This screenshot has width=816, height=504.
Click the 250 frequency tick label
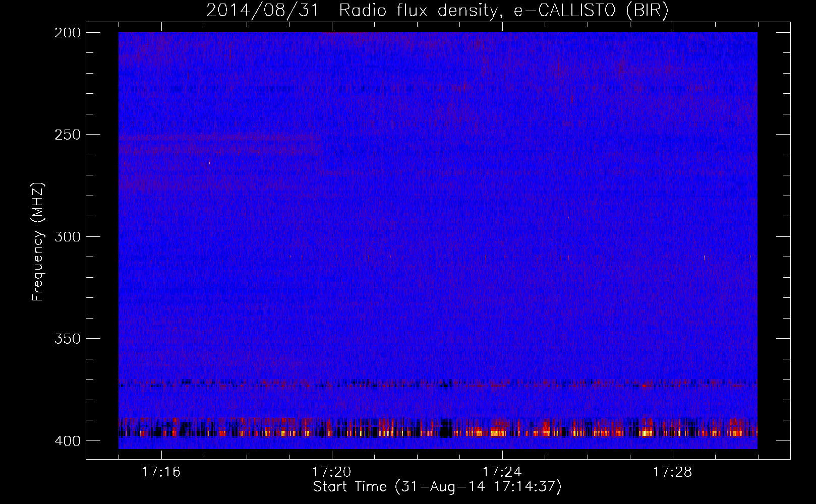(68, 135)
